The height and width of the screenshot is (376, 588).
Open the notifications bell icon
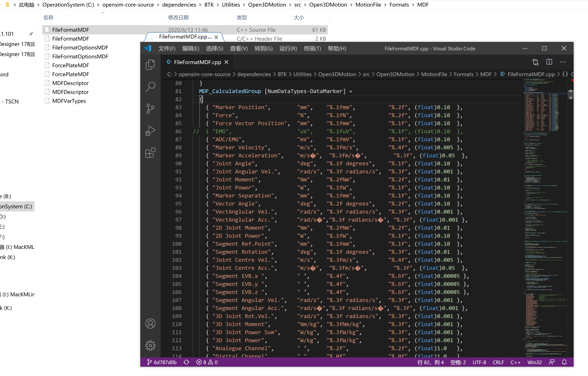pos(564,362)
